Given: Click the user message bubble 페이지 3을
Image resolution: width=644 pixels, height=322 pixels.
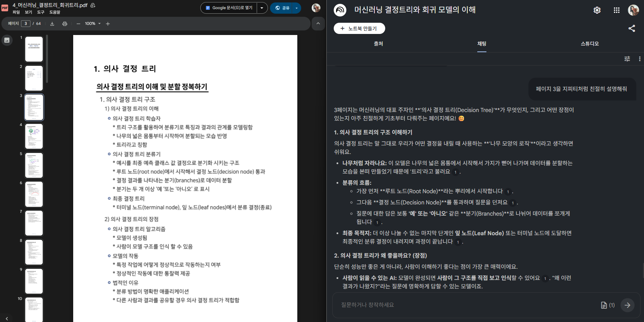Looking at the screenshot, I should click(581, 89).
